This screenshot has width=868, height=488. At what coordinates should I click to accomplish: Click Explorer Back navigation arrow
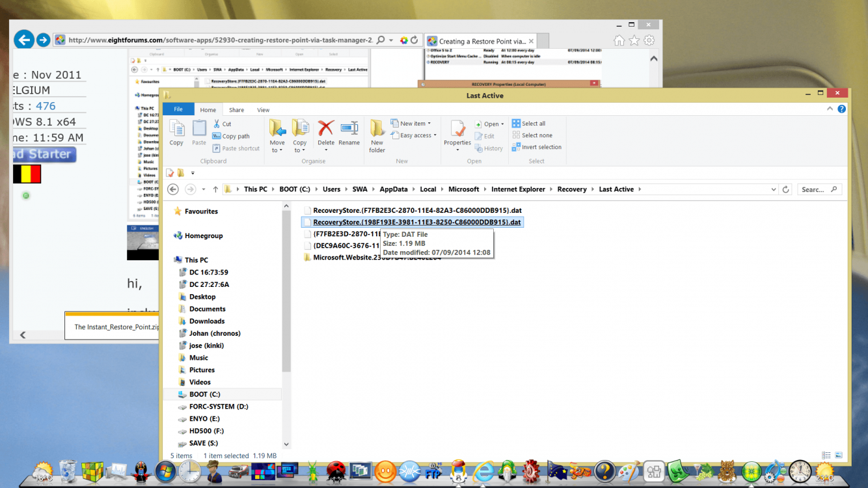[x=172, y=189]
